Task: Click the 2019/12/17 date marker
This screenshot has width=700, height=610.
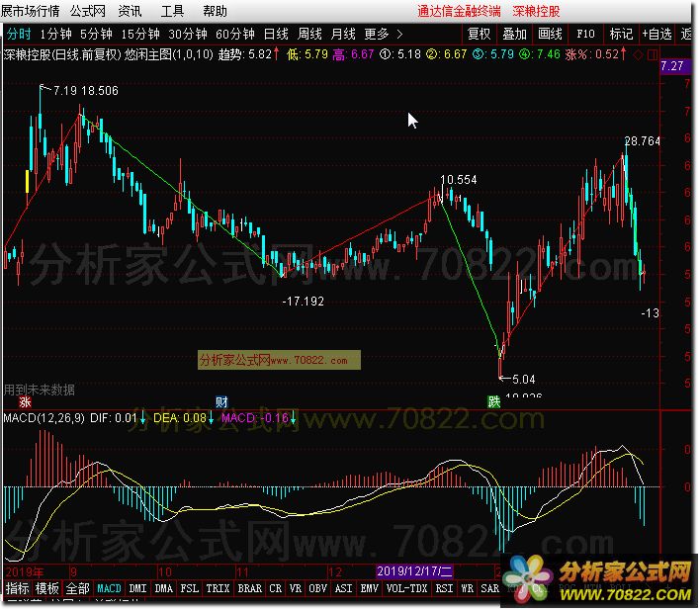Action: pyautogui.click(x=413, y=571)
